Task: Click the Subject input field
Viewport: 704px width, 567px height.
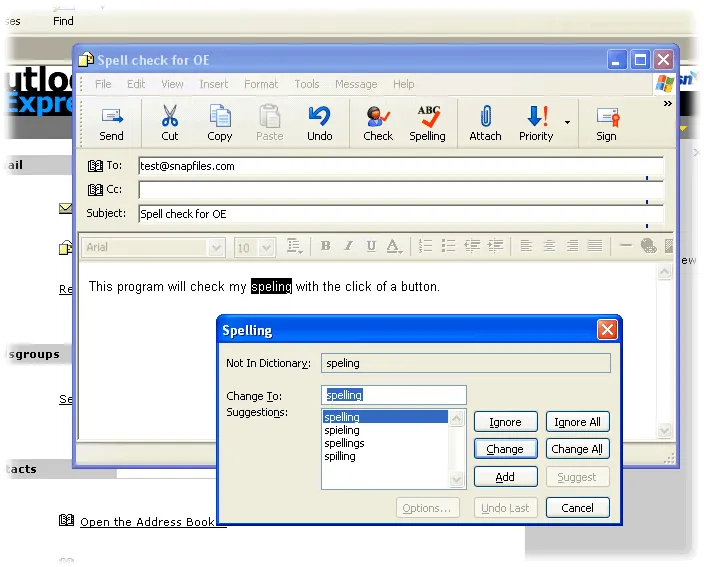Action: [401, 214]
